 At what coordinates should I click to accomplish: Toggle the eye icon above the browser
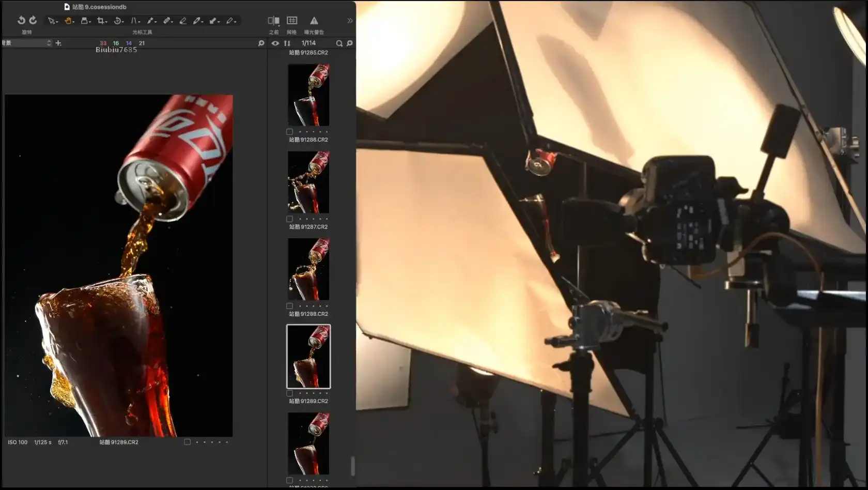tap(275, 43)
